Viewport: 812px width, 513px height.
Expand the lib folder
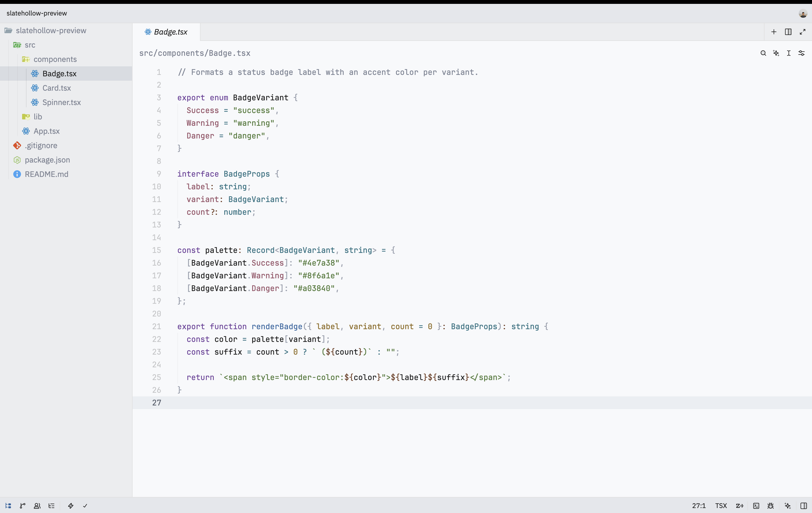(x=66, y=116)
